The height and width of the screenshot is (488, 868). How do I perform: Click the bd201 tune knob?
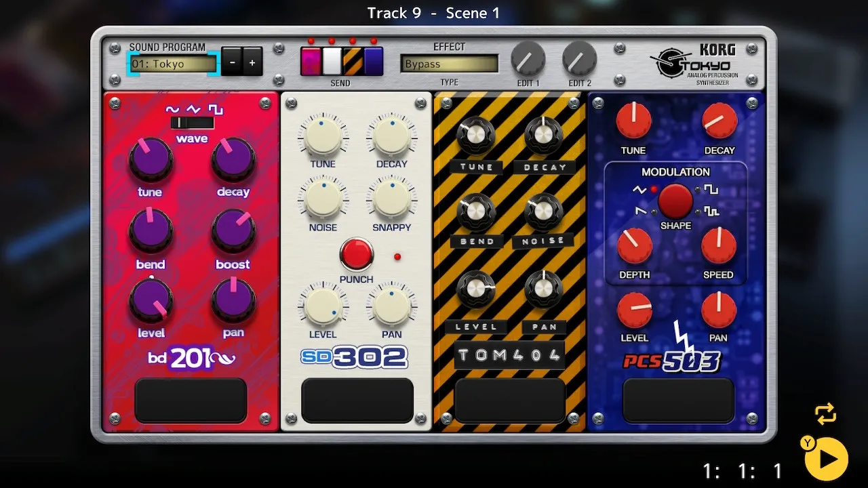(151, 159)
